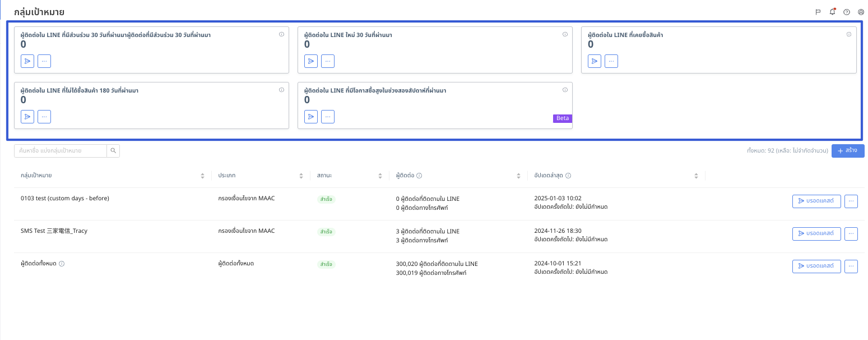Click info icon on the 180 วัน card
This screenshot has width=868, height=340.
[x=281, y=90]
